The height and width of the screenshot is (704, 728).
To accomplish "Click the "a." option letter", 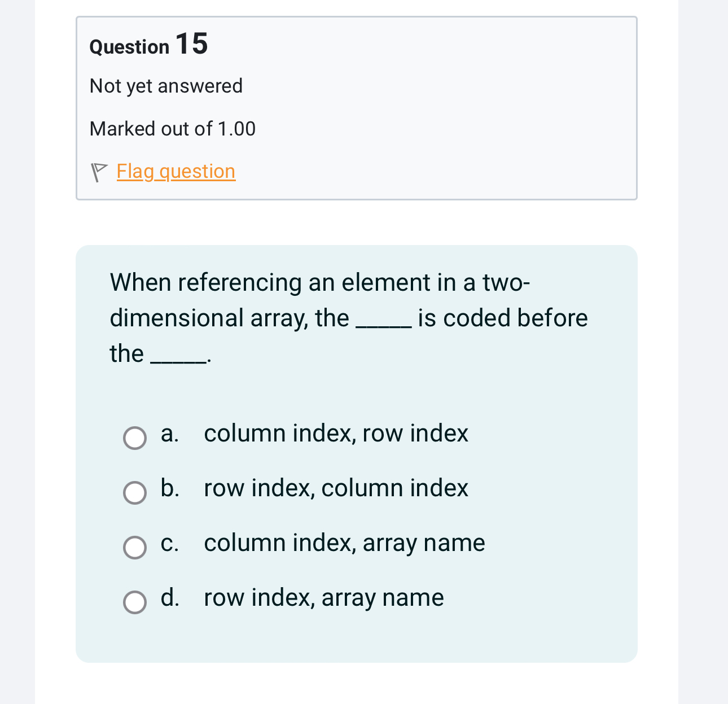I will tap(169, 434).
